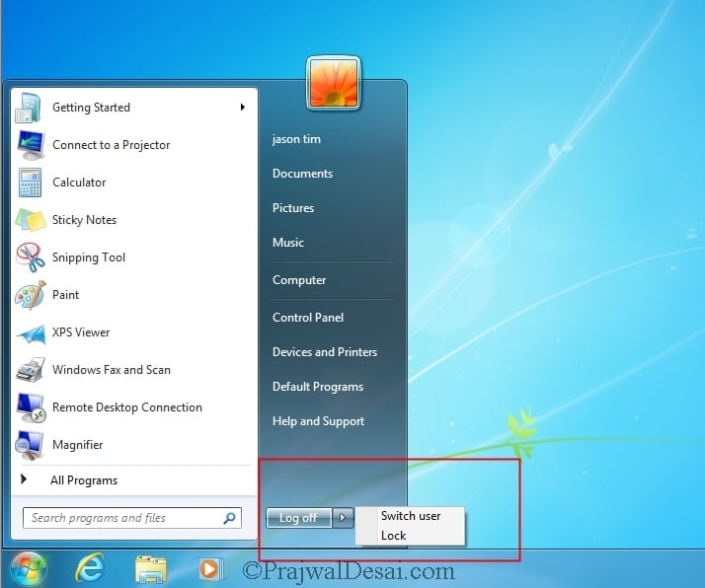Open the jason tim personal folder

click(x=296, y=139)
